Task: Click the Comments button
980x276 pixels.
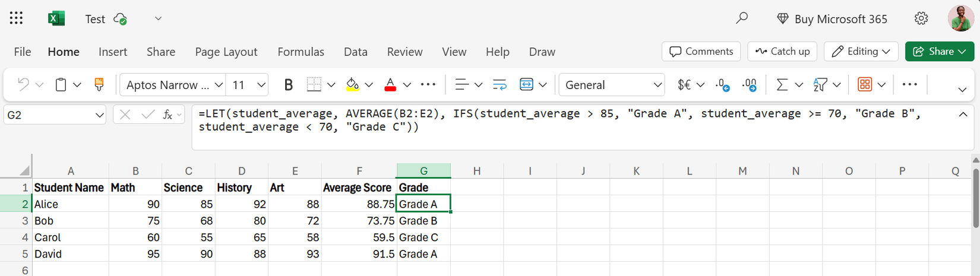Action: pyautogui.click(x=701, y=52)
